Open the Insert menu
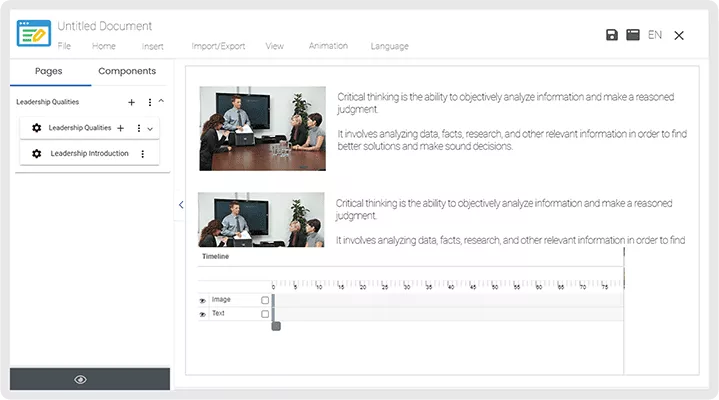The width and height of the screenshot is (719, 400). (153, 46)
